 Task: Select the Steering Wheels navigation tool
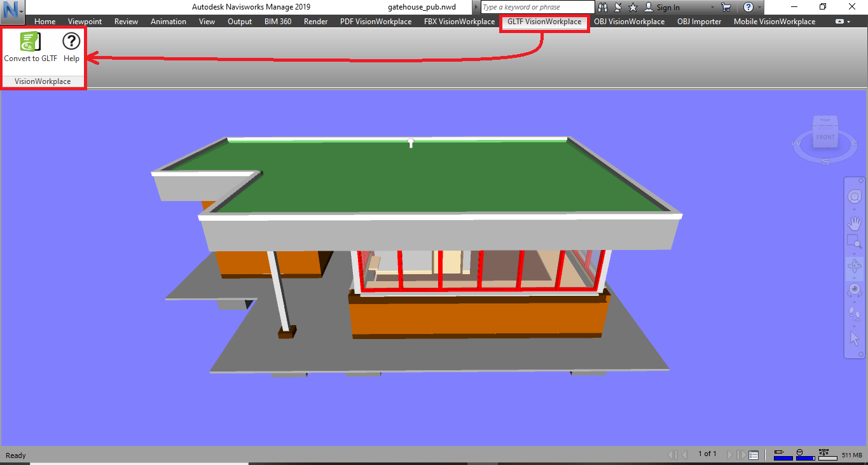click(x=855, y=197)
